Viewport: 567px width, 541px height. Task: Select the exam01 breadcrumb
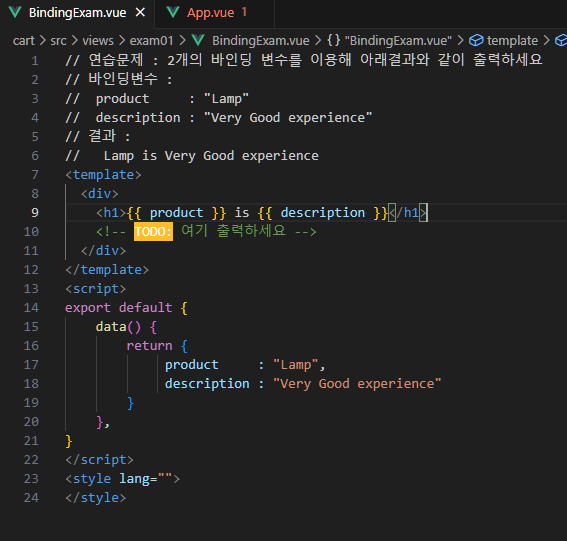tap(152, 41)
